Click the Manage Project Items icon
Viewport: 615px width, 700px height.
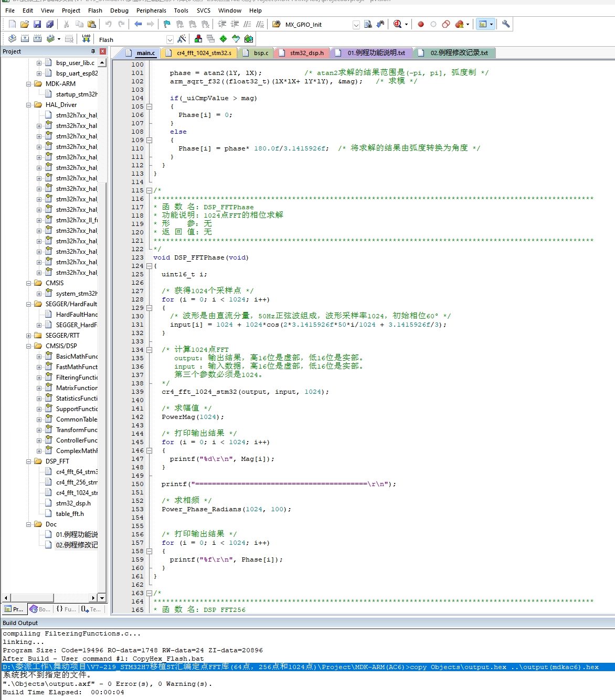click(198, 39)
